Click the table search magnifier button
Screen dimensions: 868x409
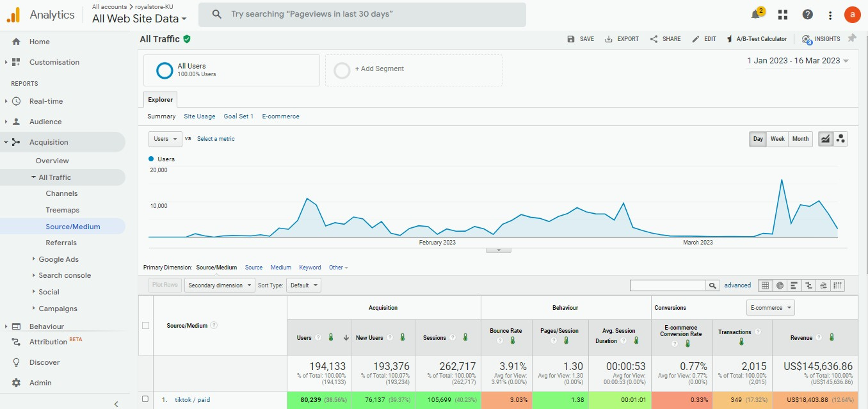712,285
